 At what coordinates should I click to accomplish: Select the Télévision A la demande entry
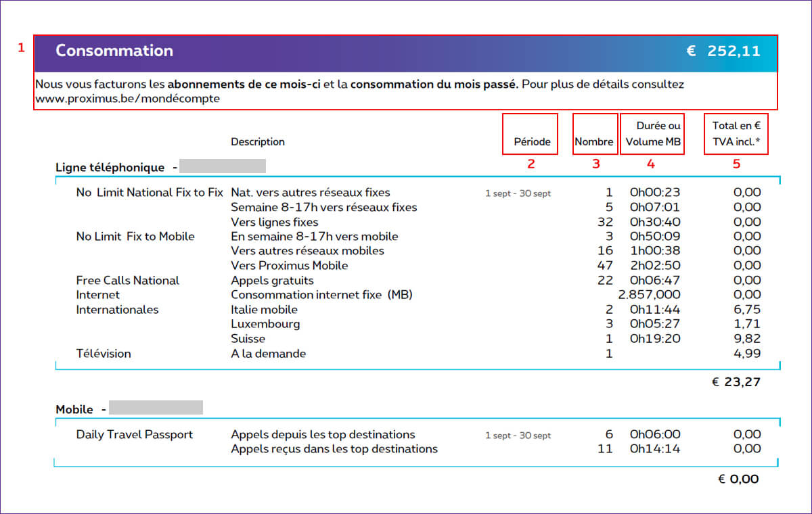(x=268, y=354)
